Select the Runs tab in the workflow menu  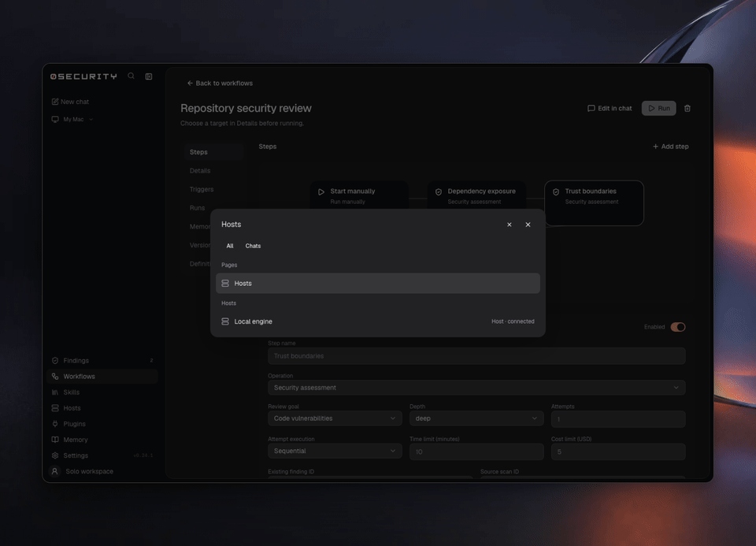197,208
